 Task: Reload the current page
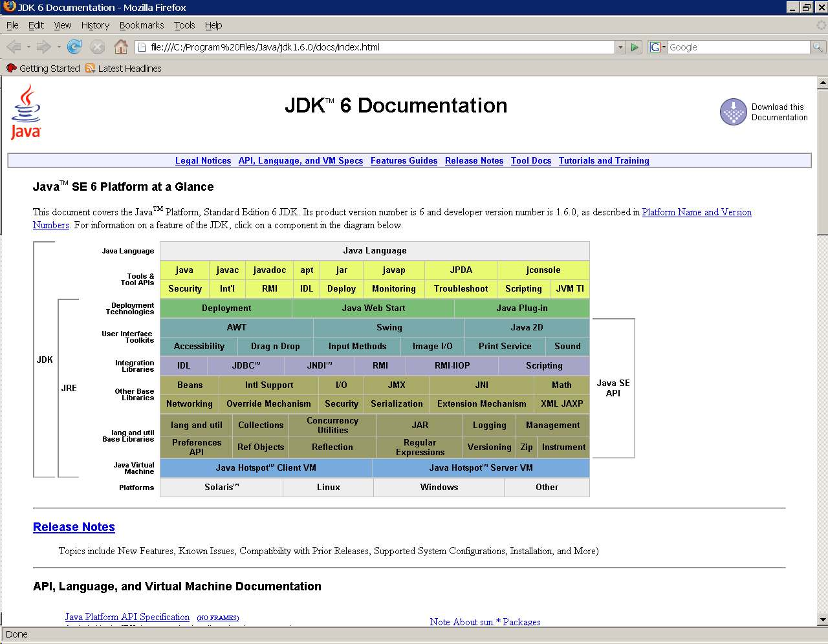tap(74, 47)
